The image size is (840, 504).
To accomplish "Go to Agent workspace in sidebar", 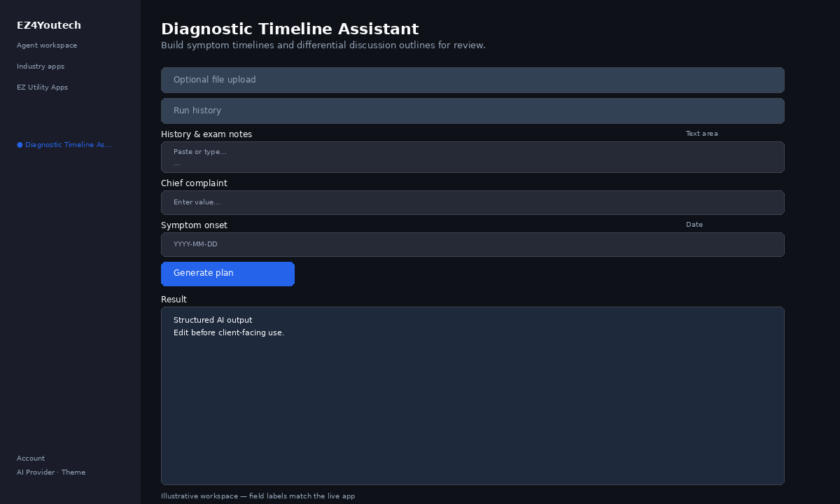I will [47, 45].
